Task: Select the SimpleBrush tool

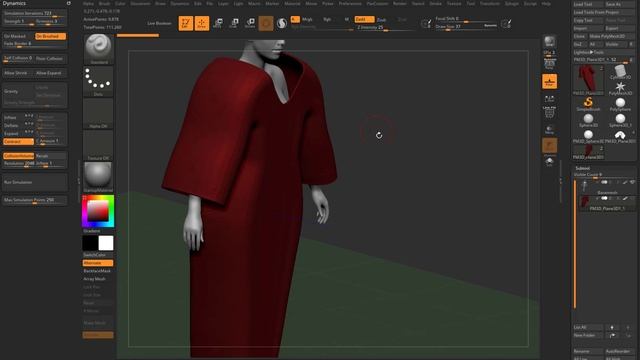Action: [x=588, y=104]
